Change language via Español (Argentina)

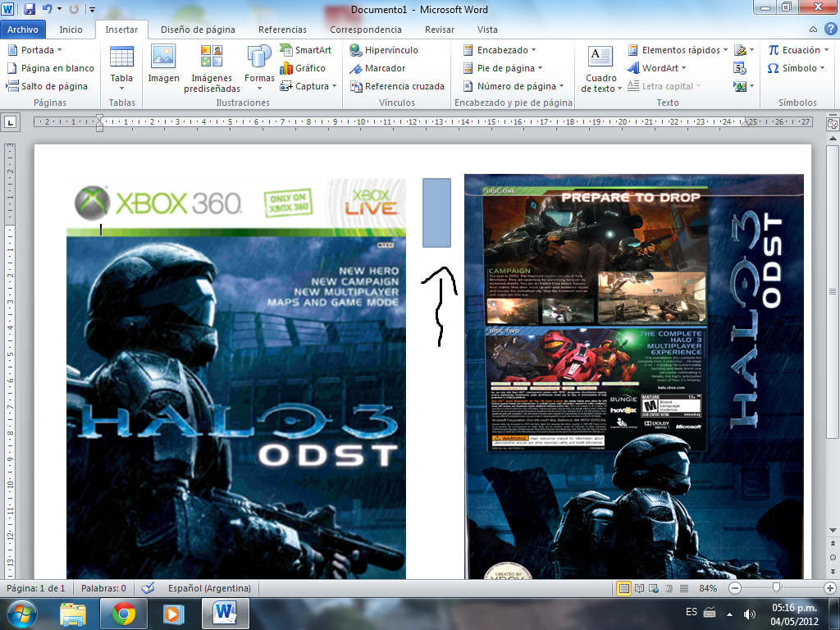[x=209, y=588]
